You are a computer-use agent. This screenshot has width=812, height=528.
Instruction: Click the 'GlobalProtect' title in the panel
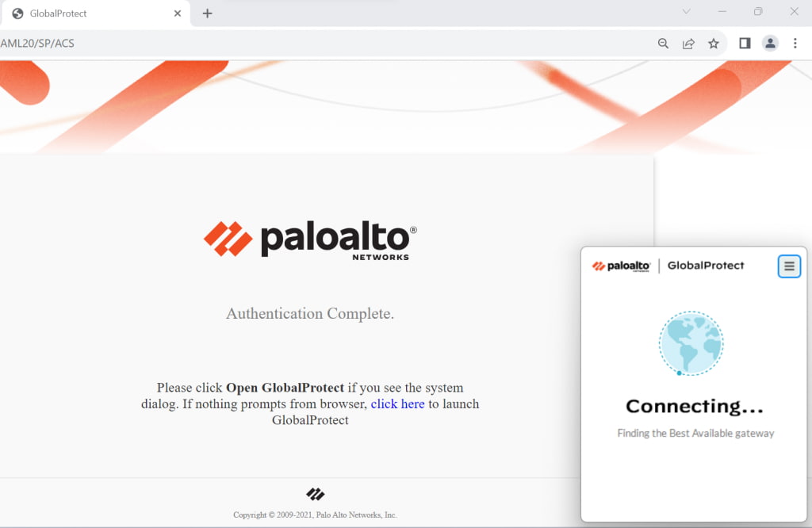pyautogui.click(x=705, y=266)
